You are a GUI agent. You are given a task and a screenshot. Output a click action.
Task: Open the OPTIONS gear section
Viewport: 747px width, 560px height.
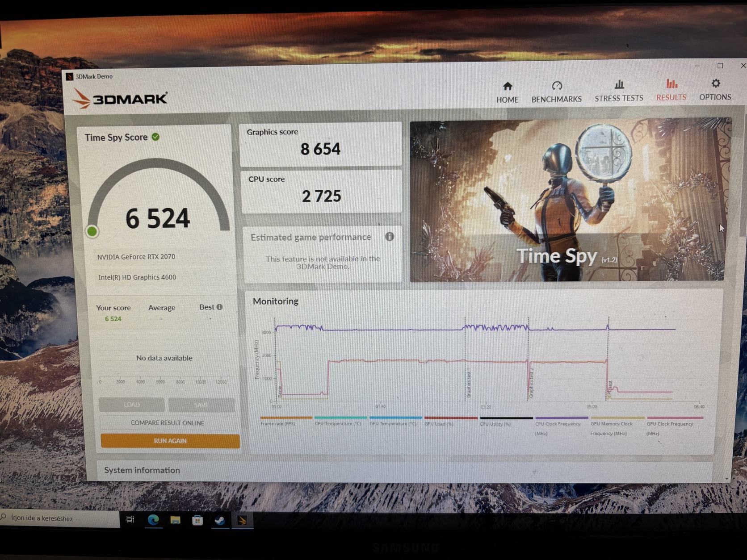pyautogui.click(x=715, y=90)
